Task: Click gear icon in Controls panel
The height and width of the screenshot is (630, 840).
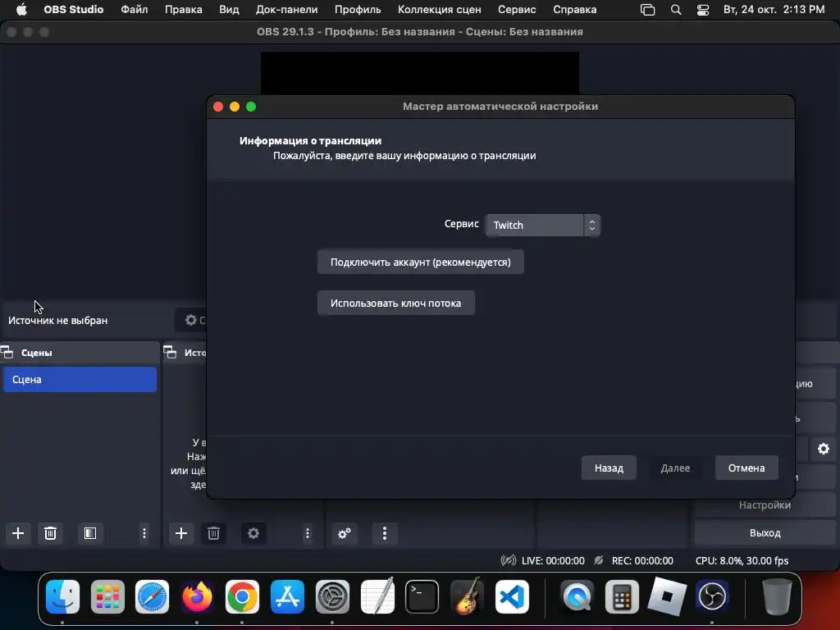Action: click(824, 449)
